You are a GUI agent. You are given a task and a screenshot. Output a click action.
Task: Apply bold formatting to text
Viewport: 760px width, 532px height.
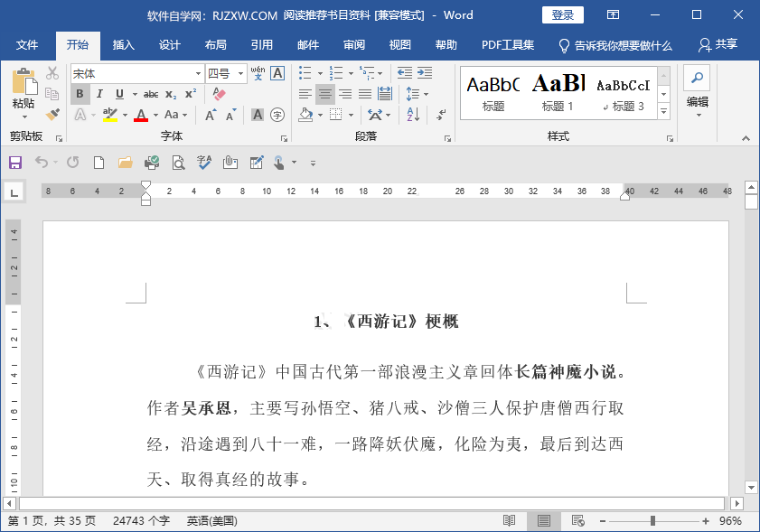pyautogui.click(x=80, y=93)
